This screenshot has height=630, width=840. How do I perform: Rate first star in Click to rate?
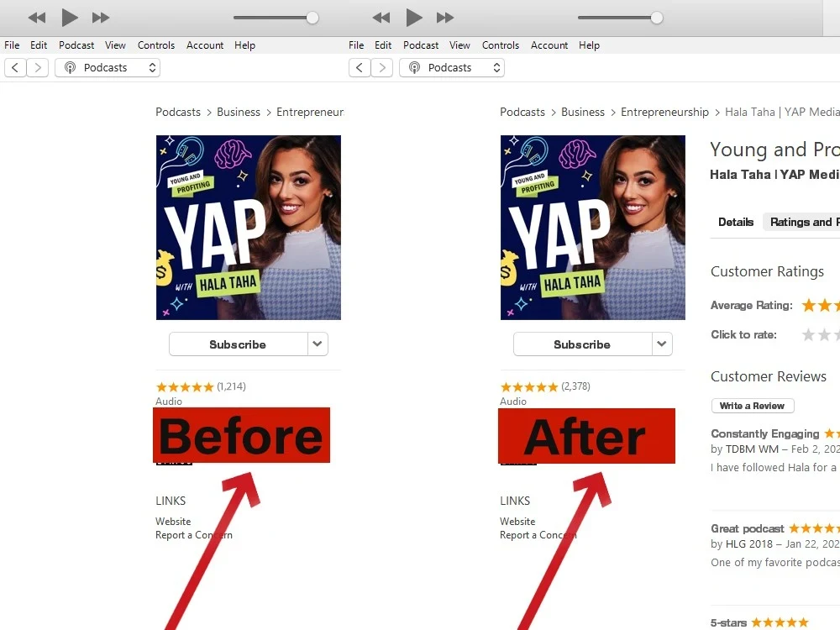coord(808,335)
